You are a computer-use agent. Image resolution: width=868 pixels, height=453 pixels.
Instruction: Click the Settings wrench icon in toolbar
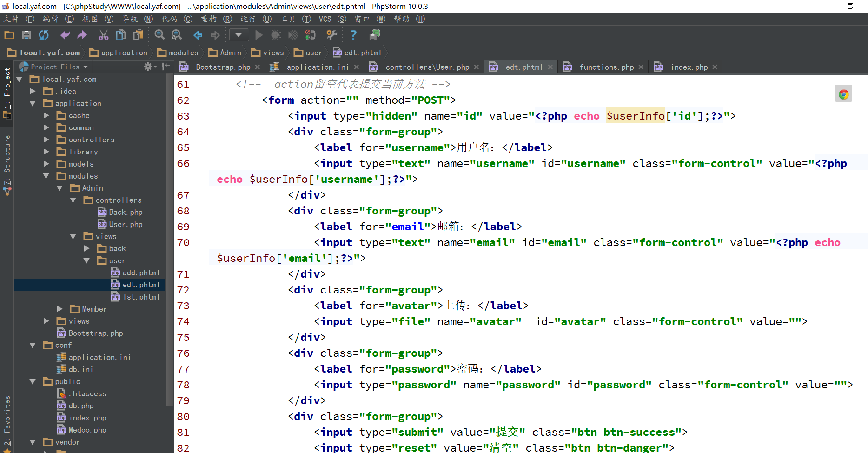[x=331, y=35]
